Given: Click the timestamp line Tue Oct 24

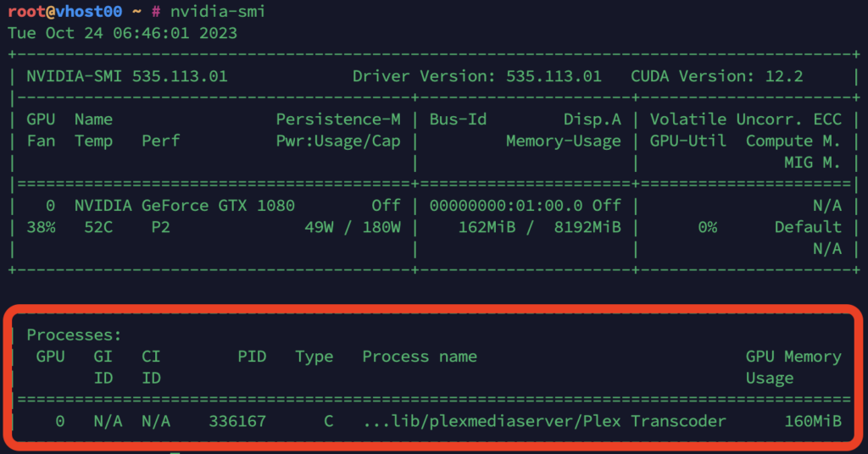Looking at the screenshot, I should pos(122,34).
